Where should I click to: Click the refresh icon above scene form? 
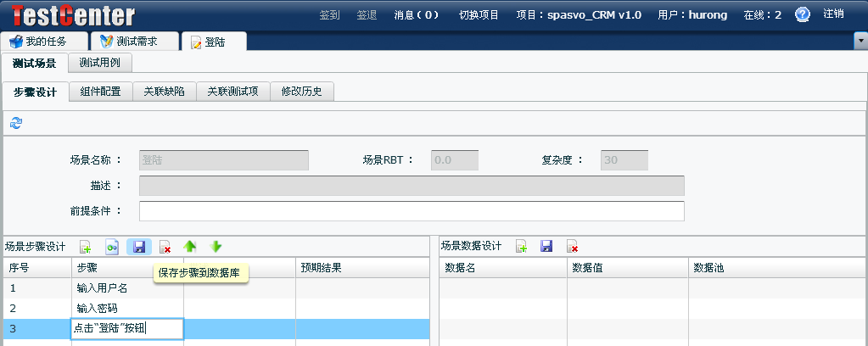16,123
